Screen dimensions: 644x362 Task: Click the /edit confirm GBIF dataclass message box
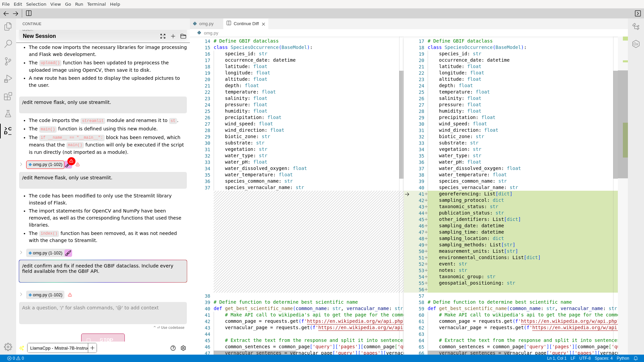point(103,271)
